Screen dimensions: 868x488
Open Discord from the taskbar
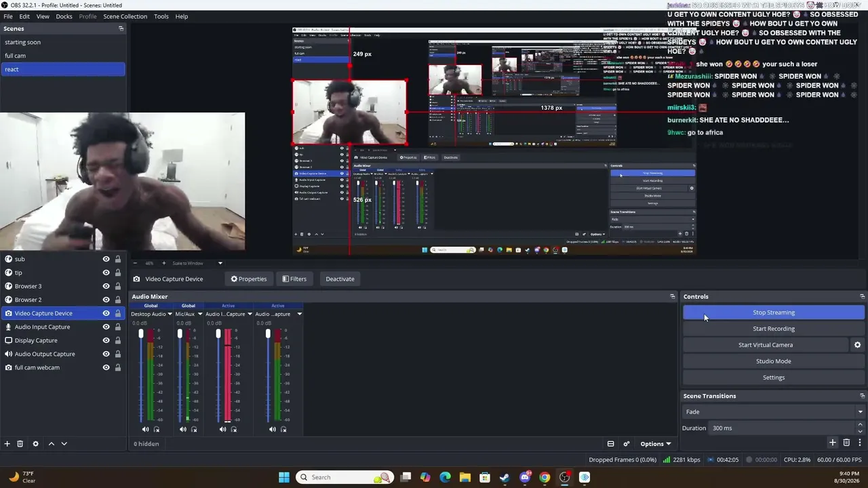(524, 477)
